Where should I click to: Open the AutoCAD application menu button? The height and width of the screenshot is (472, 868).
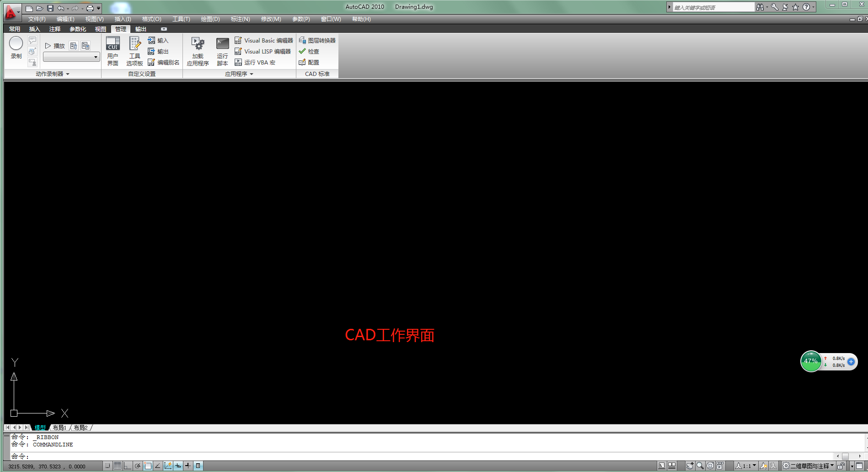coord(11,12)
